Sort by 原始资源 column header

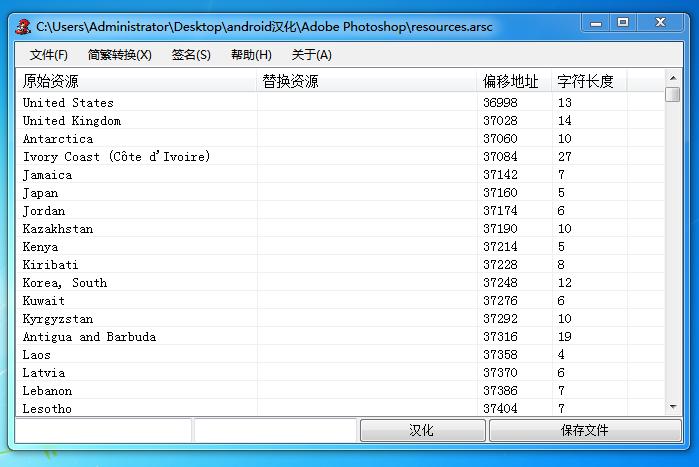(136, 81)
